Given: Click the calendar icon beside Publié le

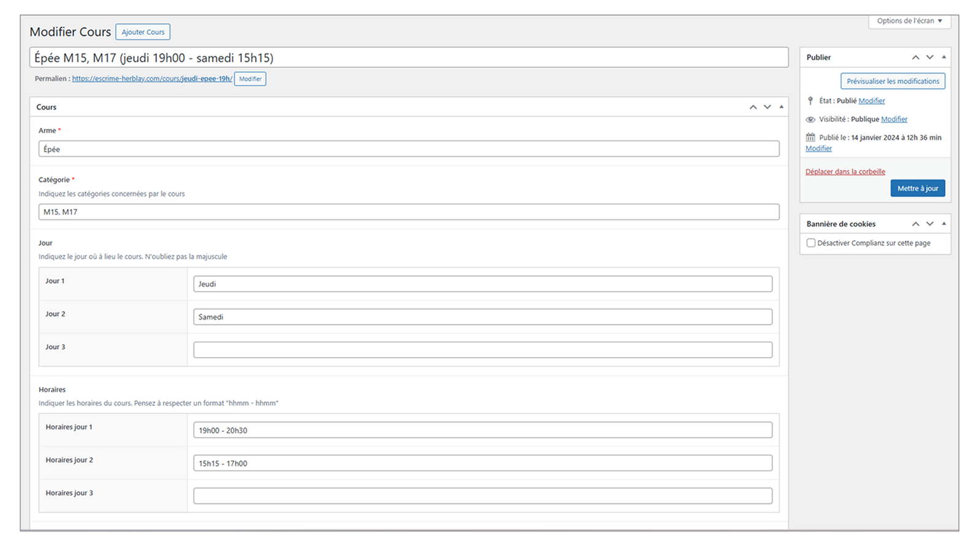Looking at the screenshot, I should coord(810,137).
